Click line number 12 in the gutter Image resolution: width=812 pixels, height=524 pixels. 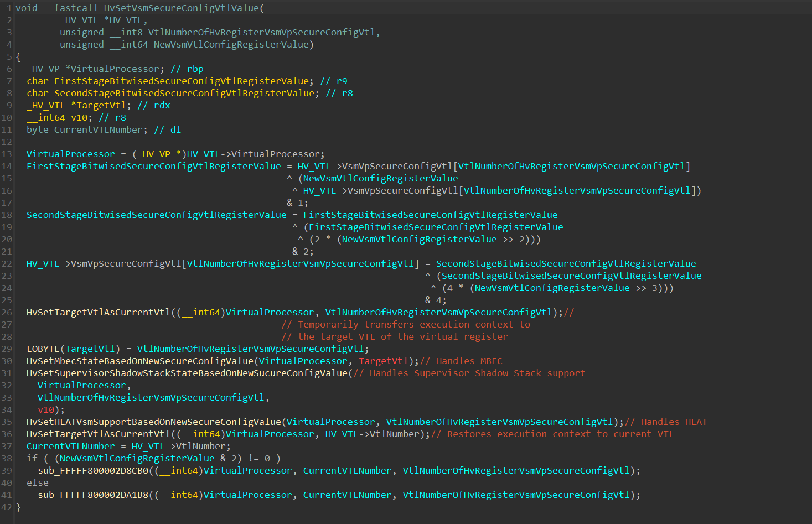pyautogui.click(x=7, y=142)
